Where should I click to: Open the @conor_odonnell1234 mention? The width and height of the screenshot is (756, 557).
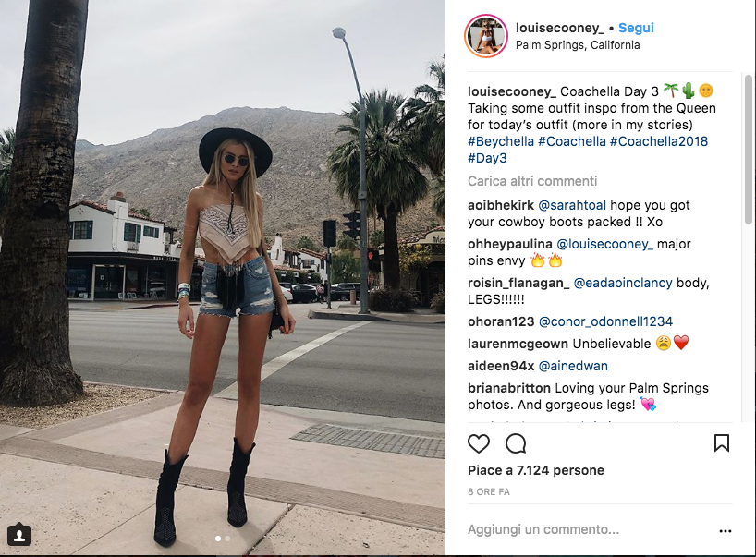click(x=605, y=321)
